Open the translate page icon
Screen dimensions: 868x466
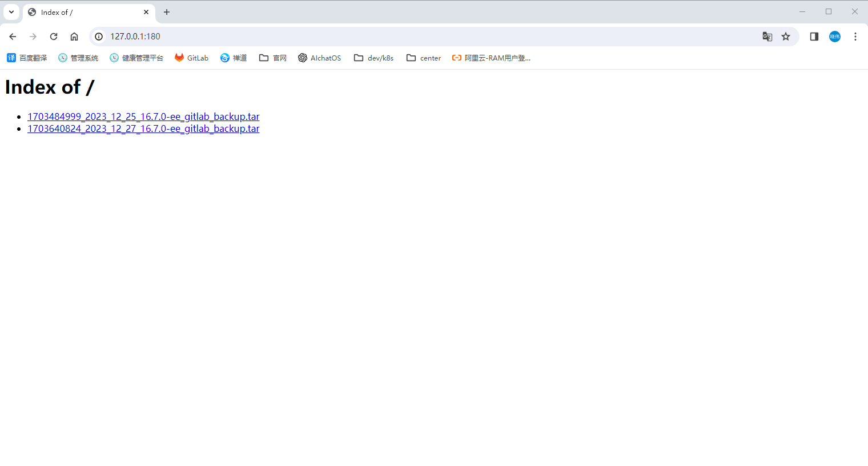coord(767,37)
